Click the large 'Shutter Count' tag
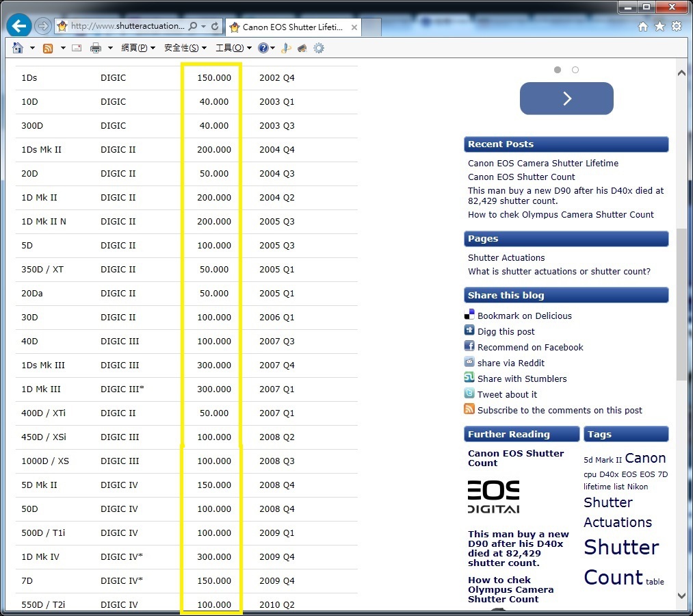 coord(621,562)
